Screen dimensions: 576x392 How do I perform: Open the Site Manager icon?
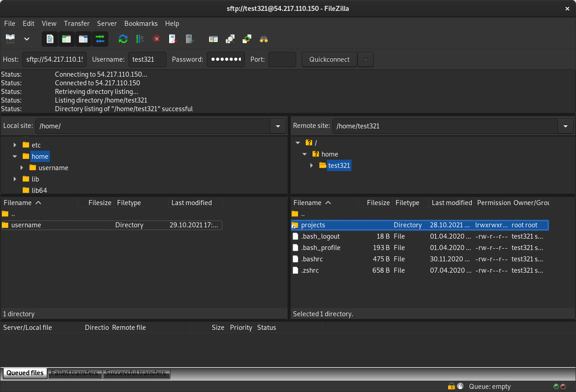[10, 39]
